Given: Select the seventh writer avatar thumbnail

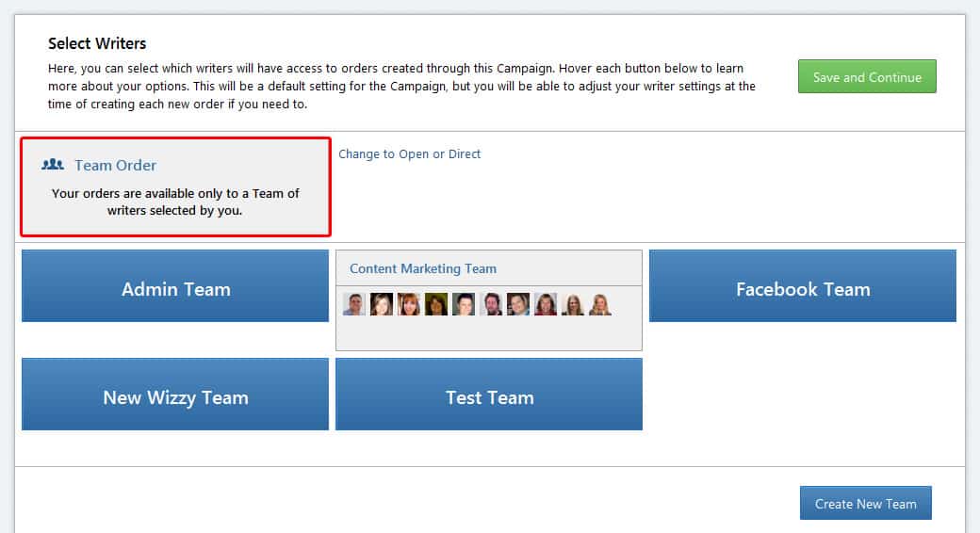Looking at the screenshot, I should pos(518,304).
